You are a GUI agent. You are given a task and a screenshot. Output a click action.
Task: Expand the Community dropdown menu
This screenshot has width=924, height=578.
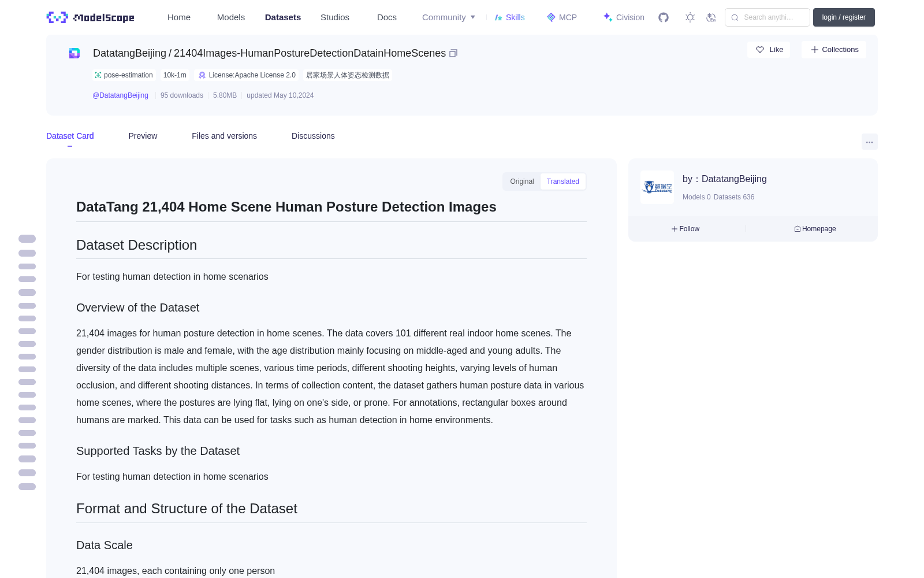449,17
